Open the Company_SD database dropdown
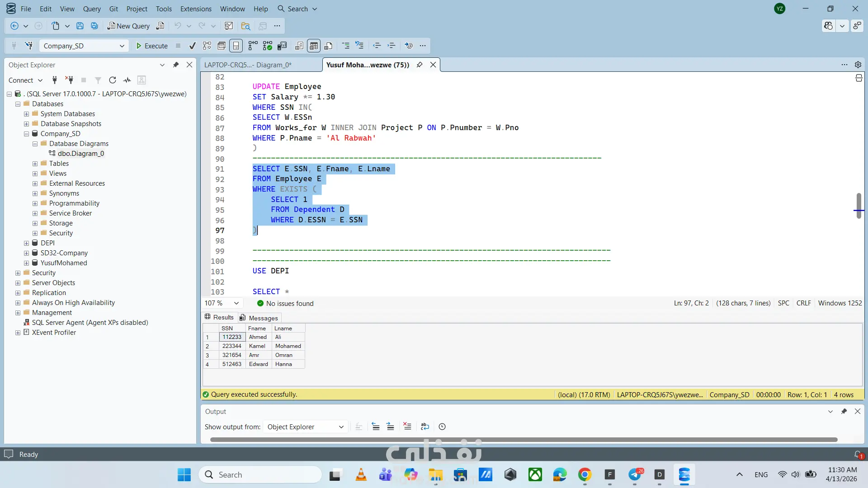 click(x=122, y=46)
